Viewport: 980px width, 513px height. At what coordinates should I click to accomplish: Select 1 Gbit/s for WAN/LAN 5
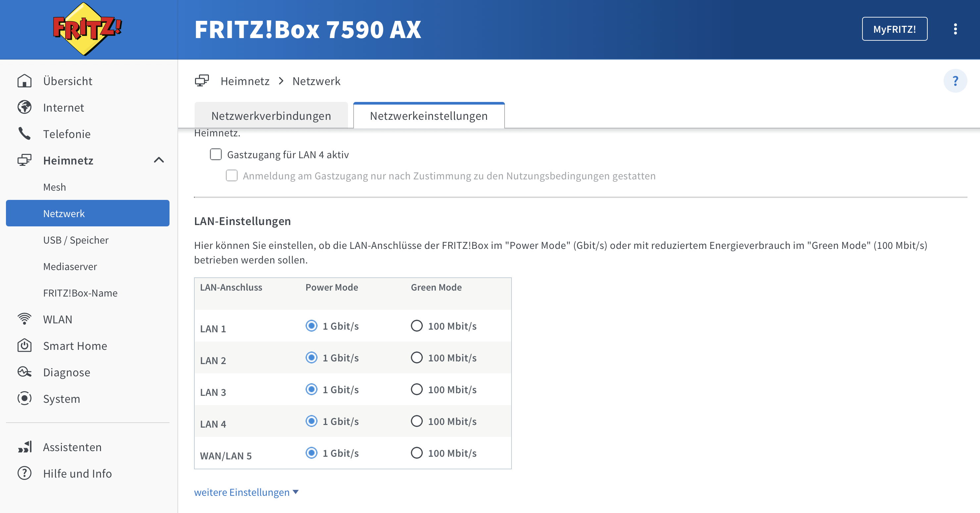[x=311, y=453]
